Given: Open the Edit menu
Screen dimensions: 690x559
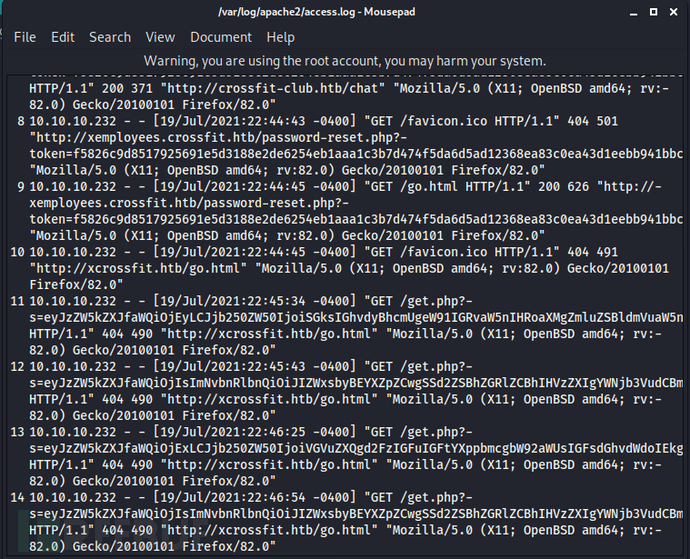Looking at the screenshot, I should 63,37.
